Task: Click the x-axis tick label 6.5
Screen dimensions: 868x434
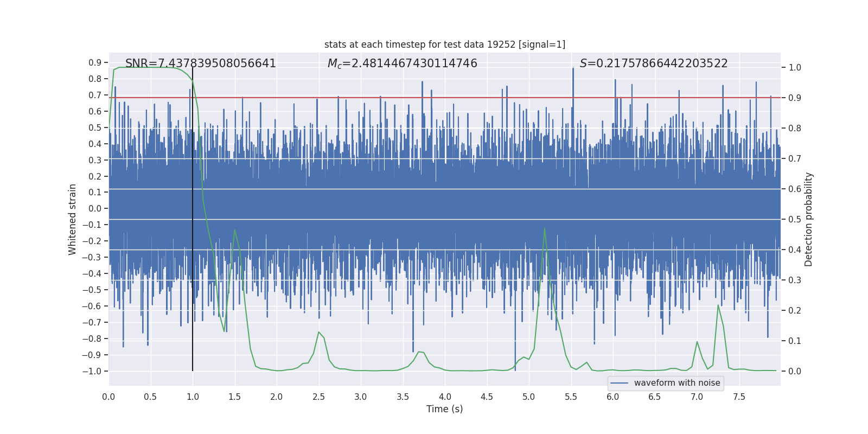Action: coord(655,397)
